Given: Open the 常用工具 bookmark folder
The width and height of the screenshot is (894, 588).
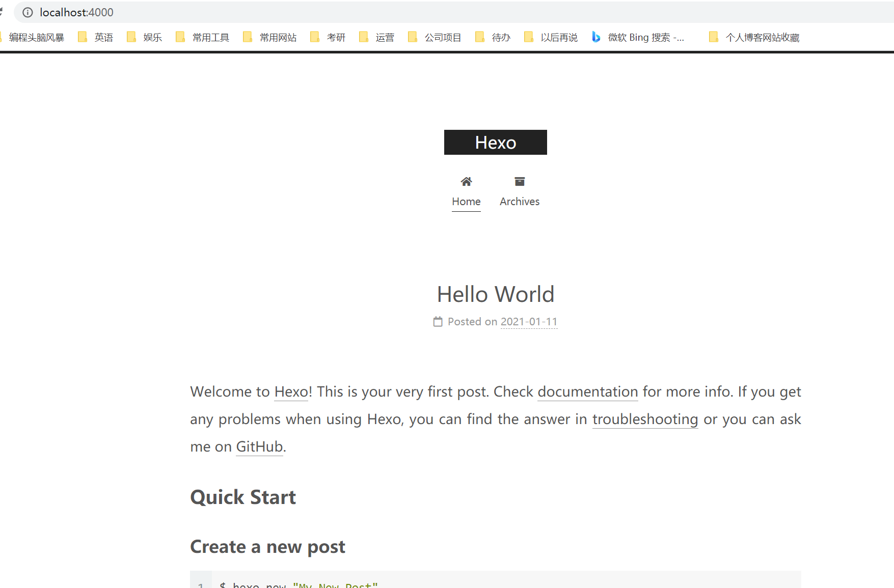Looking at the screenshot, I should click(202, 37).
